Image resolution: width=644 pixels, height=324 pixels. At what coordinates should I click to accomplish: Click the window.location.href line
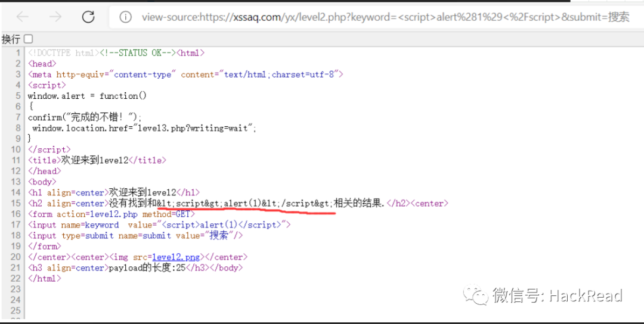(144, 128)
